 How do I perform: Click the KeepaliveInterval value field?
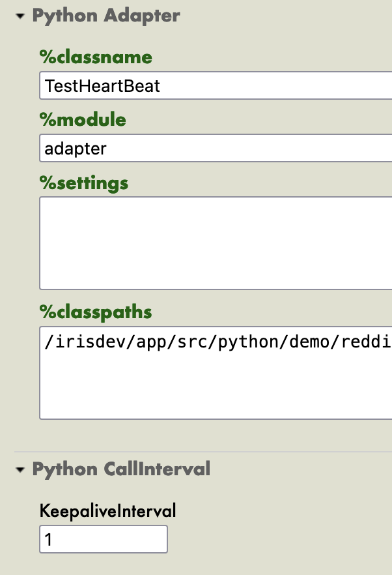[103, 538]
